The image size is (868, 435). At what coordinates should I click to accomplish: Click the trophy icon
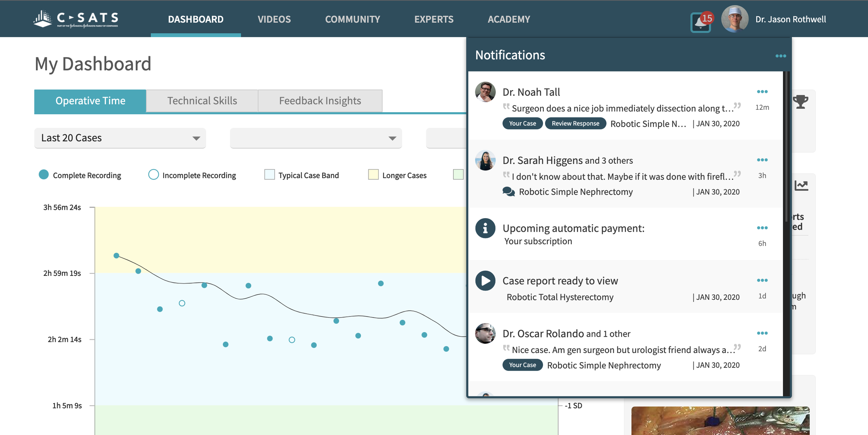(x=800, y=102)
